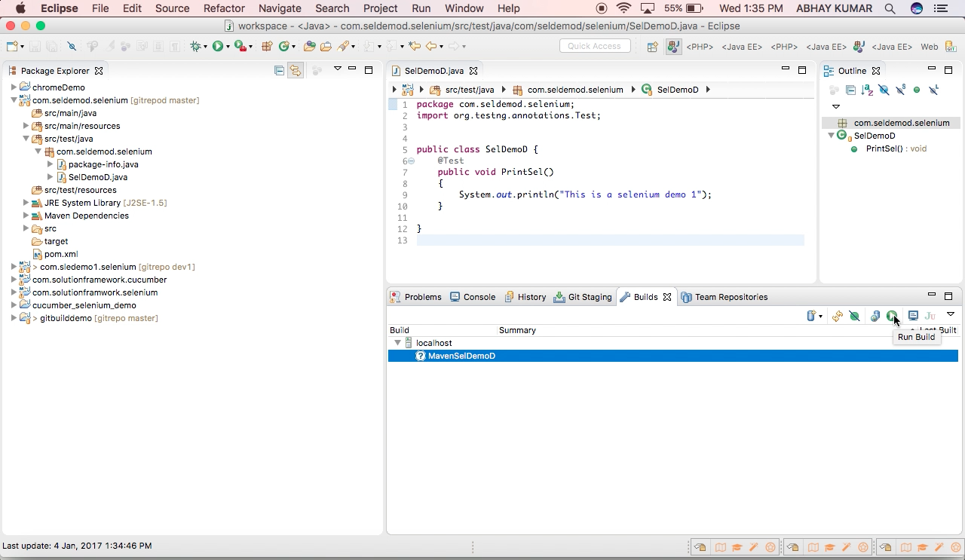Click the Search flashlight icon in toolbar
The height and width of the screenshot is (560, 965).
click(x=344, y=46)
